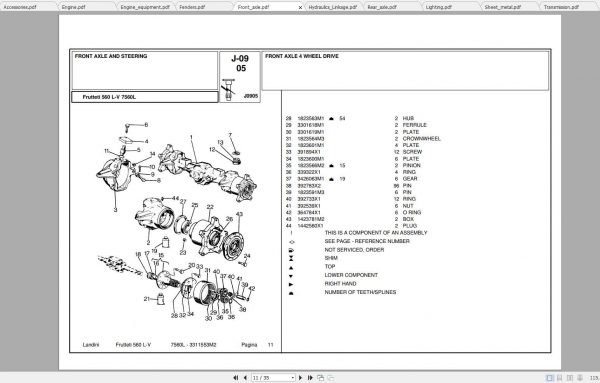Click the J0905 steering thumbnail image
This screenshot has width=600, height=383.
point(228,90)
